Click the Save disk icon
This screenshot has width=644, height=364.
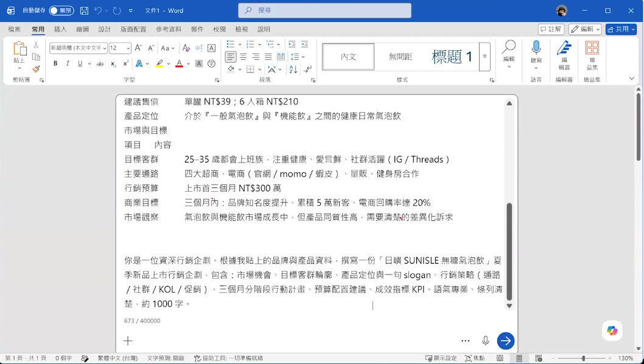pos(84,11)
